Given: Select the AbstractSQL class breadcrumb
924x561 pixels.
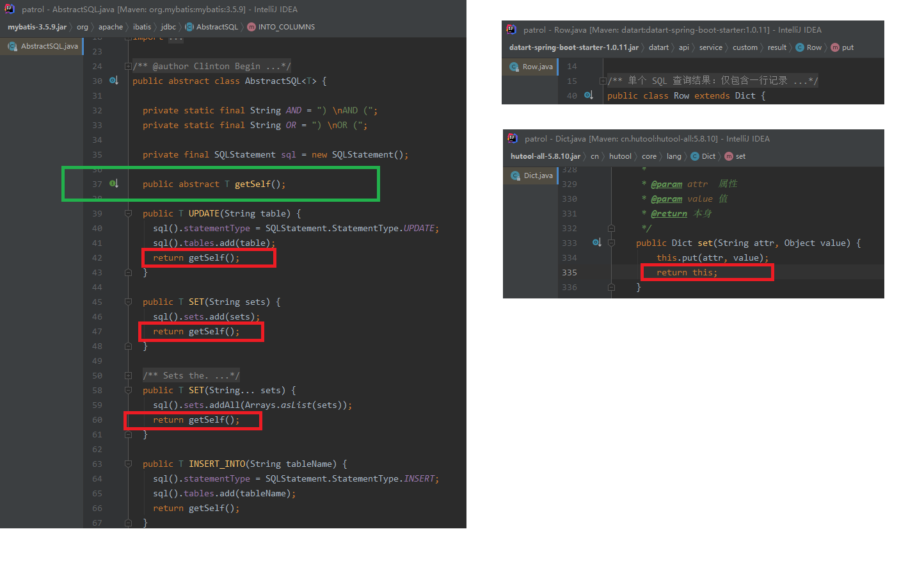Looking at the screenshot, I should pyautogui.click(x=212, y=27).
